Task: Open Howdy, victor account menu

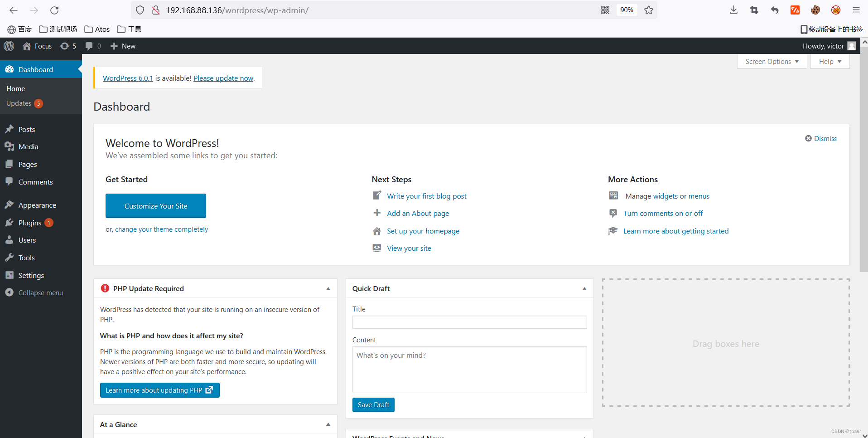Action: (x=829, y=46)
